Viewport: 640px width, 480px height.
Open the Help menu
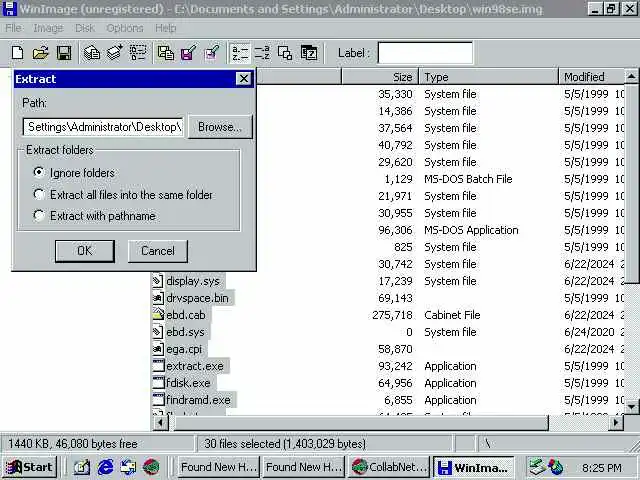point(166,28)
